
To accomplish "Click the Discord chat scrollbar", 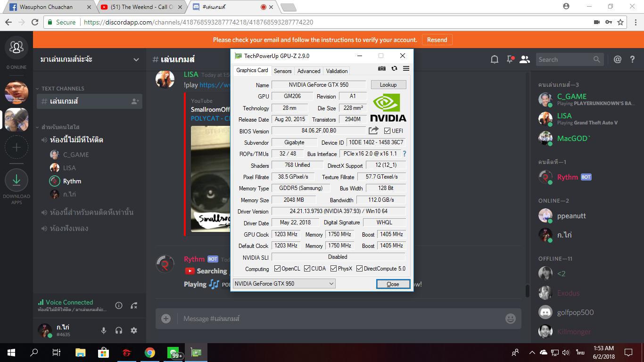I will 528,291.
